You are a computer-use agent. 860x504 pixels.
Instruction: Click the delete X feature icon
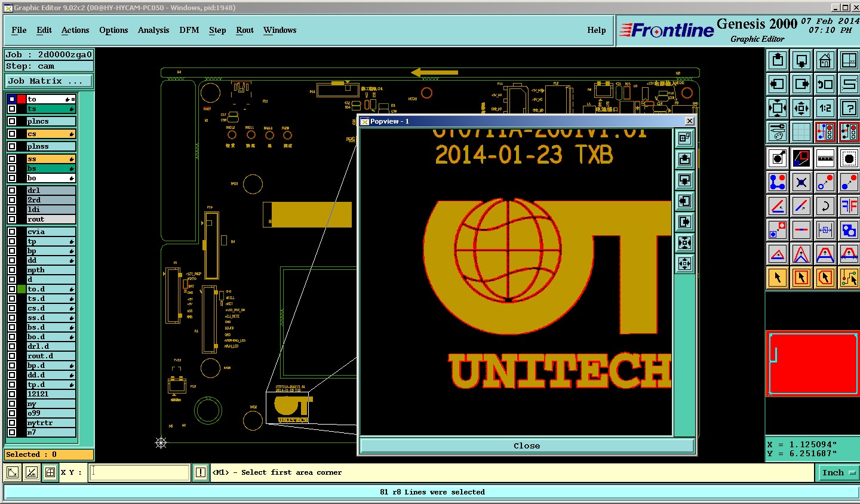coord(801,182)
